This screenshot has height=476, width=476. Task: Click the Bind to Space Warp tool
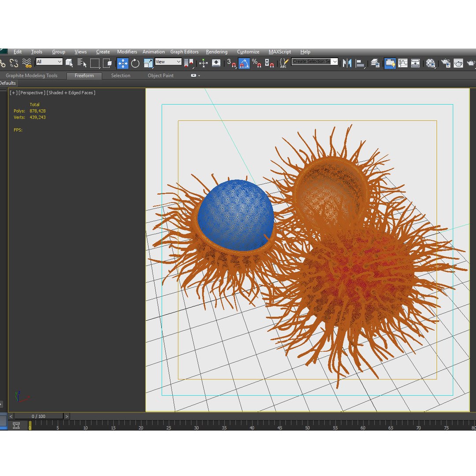click(27, 63)
